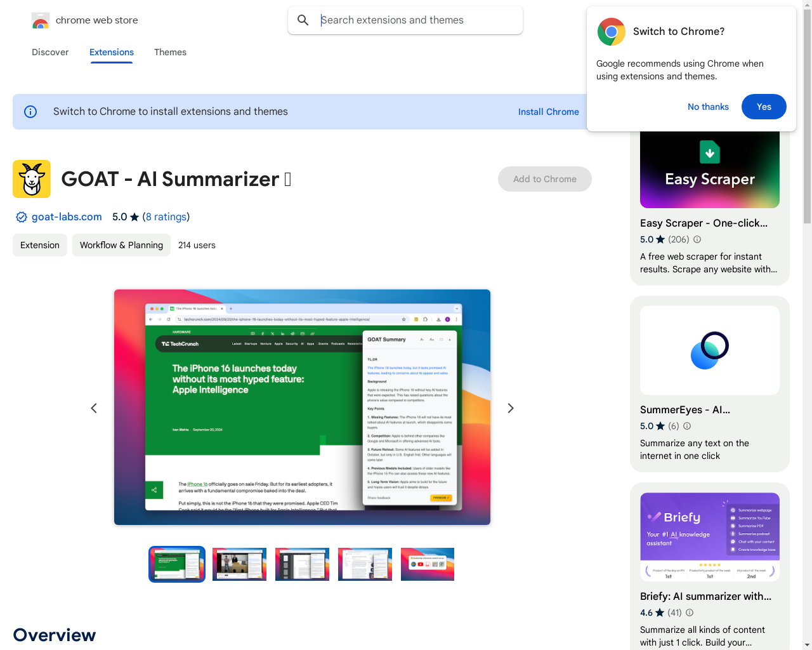Select the second screenshot thumbnail

pyautogui.click(x=239, y=564)
